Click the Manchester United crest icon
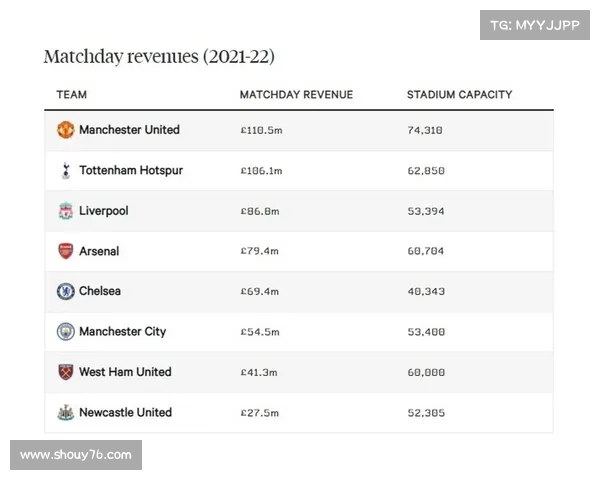The image size is (600, 480). pos(65,130)
